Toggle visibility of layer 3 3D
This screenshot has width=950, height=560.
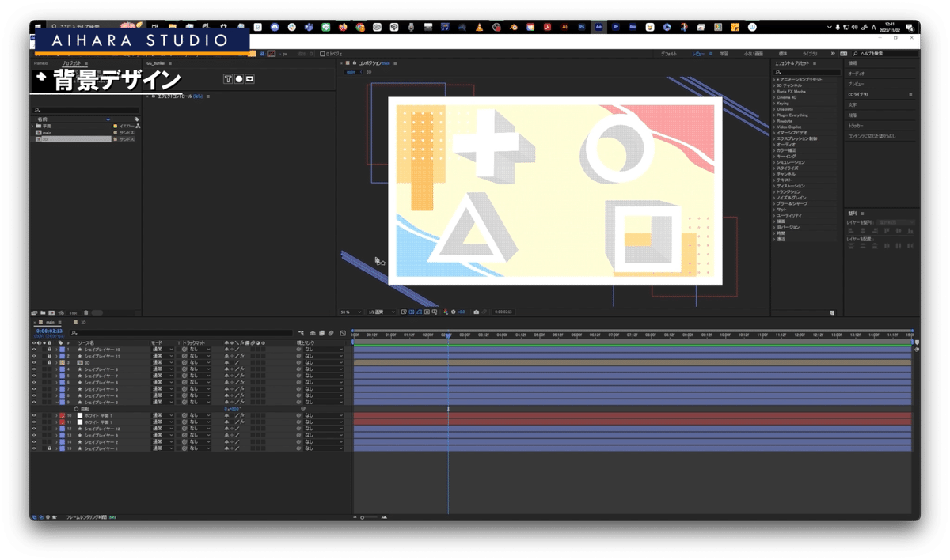[34, 363]
